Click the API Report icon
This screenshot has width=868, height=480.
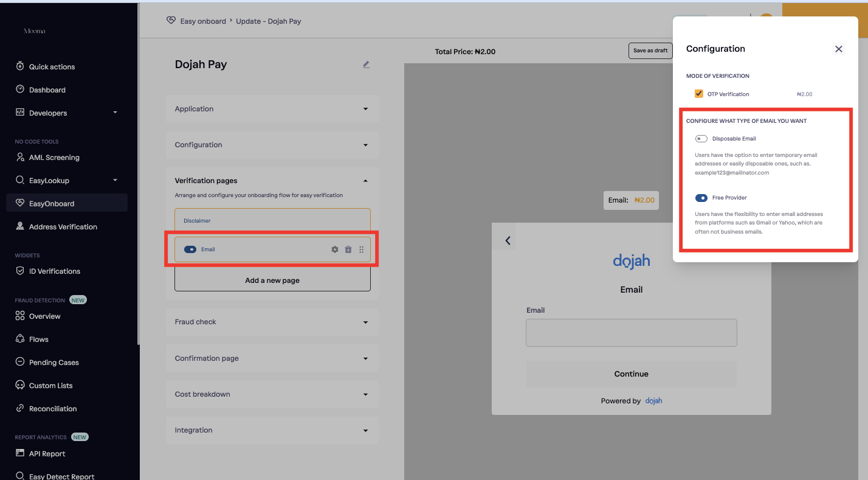pos(20,453)
